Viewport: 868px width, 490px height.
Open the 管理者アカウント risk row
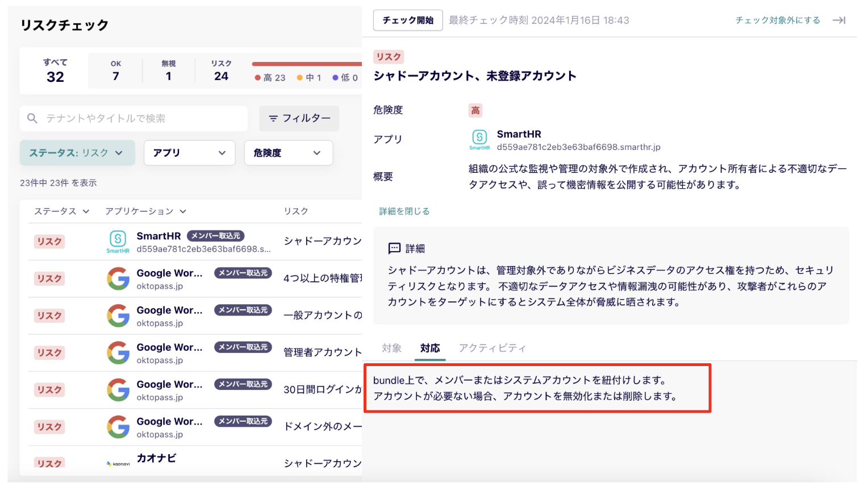[195, 352]
